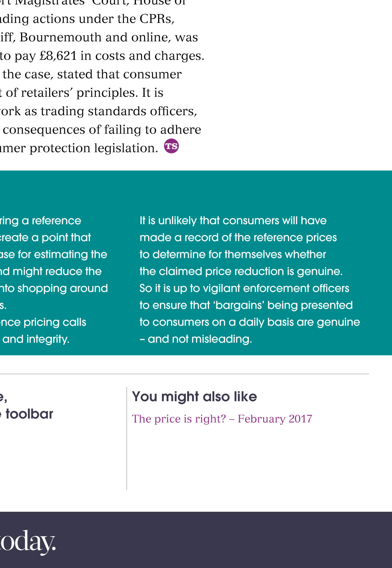Viewport: 392px width, 568px height.
Task: Open 'The price is right? – February 2017' link
Action: [x=222, y=419]
